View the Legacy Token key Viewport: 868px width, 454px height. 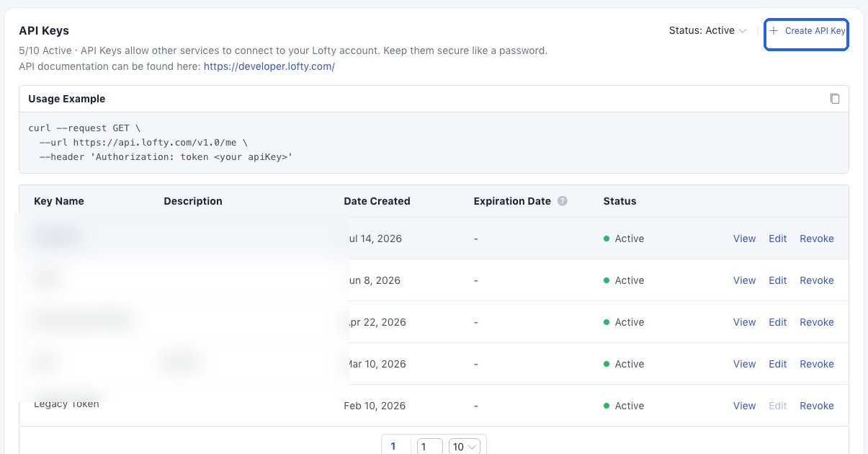[x=744, y=406]
